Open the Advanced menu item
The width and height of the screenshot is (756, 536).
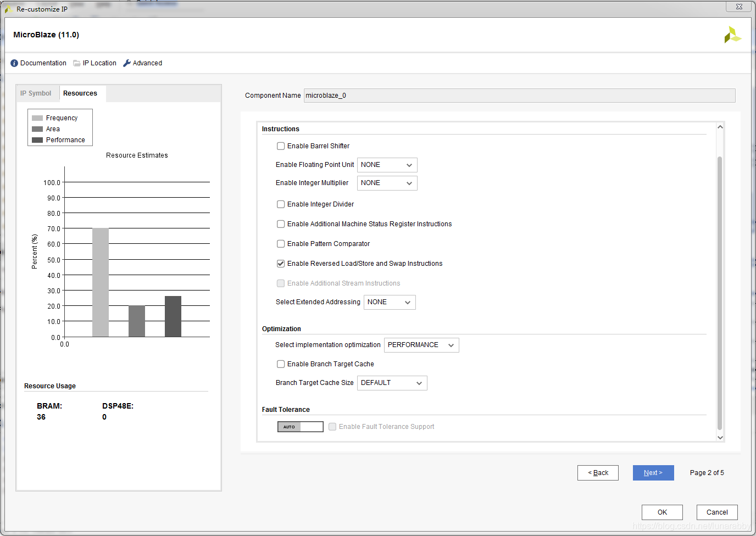point(147,63)
